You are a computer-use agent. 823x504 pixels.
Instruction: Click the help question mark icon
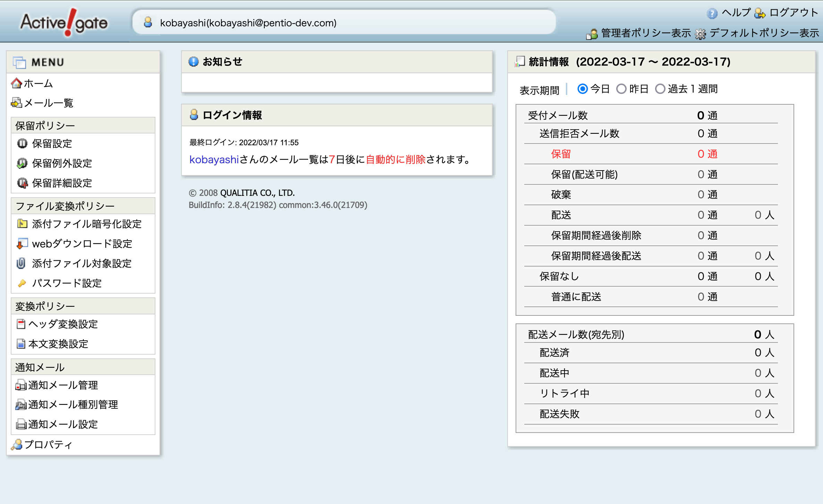click(712, 13)
